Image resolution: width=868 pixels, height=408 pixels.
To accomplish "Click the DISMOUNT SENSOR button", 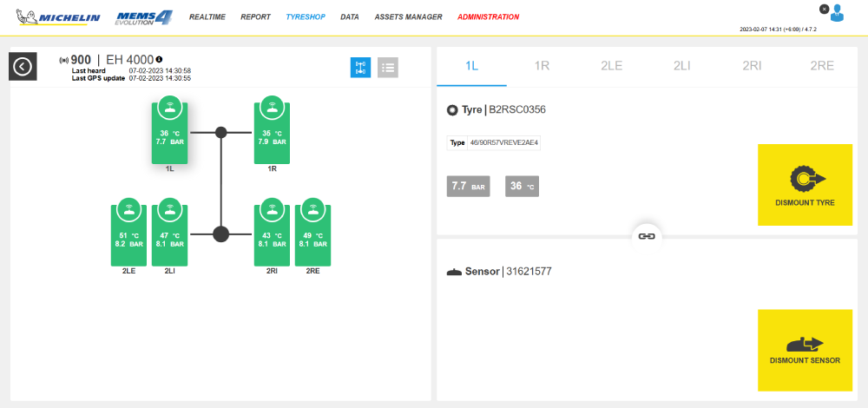I will 805,349.
